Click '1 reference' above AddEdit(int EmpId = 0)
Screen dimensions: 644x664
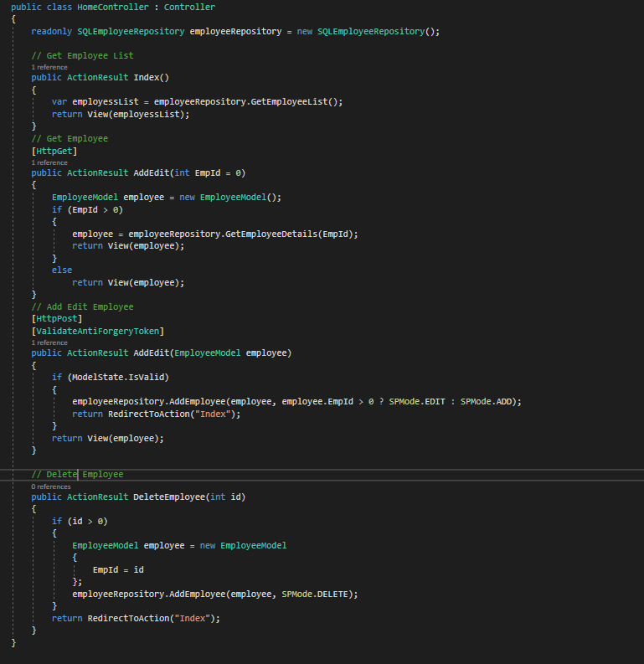(x=49, y=162)
